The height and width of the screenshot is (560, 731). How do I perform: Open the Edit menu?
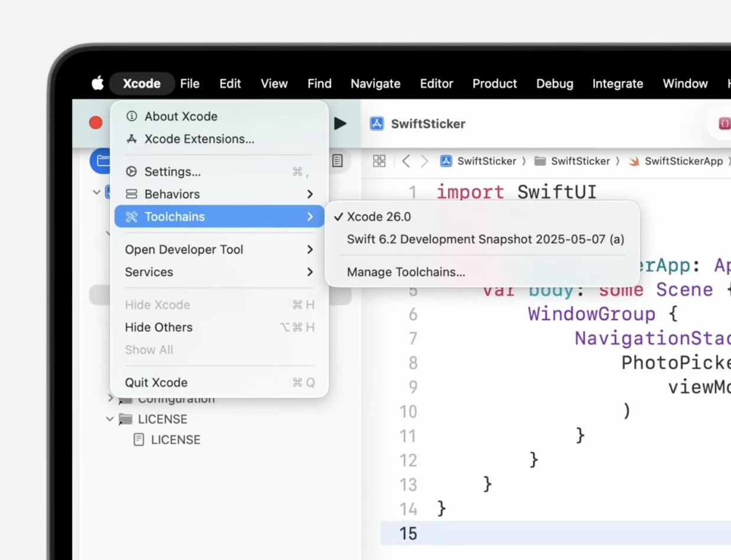[x=230, y=84]
